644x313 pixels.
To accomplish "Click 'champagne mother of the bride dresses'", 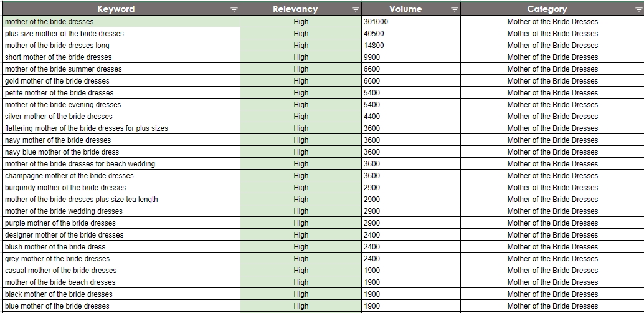I will pos(121,176).
